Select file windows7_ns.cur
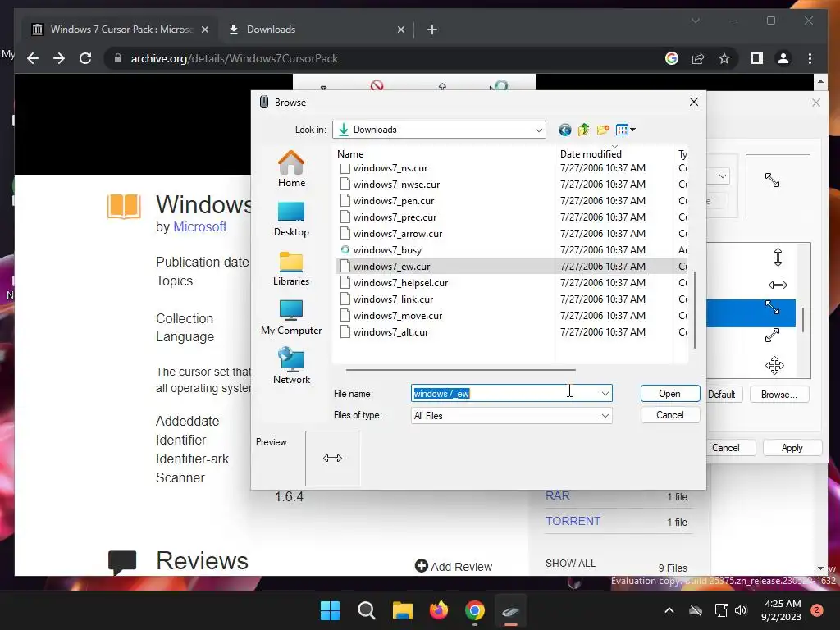The image size is (840, 630). coord(390,168)
